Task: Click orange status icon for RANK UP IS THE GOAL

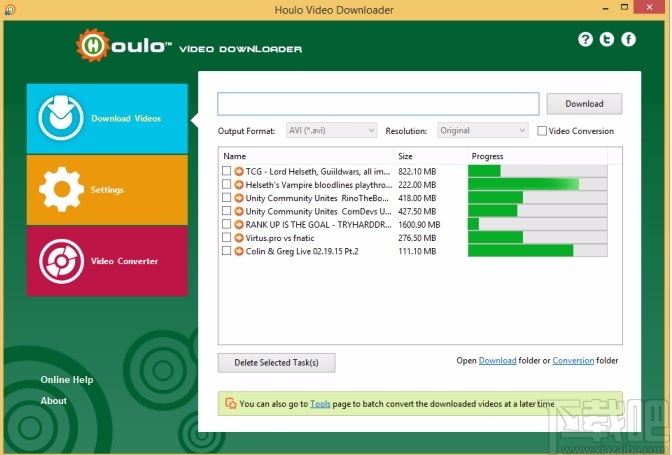Action: point(239,225)
